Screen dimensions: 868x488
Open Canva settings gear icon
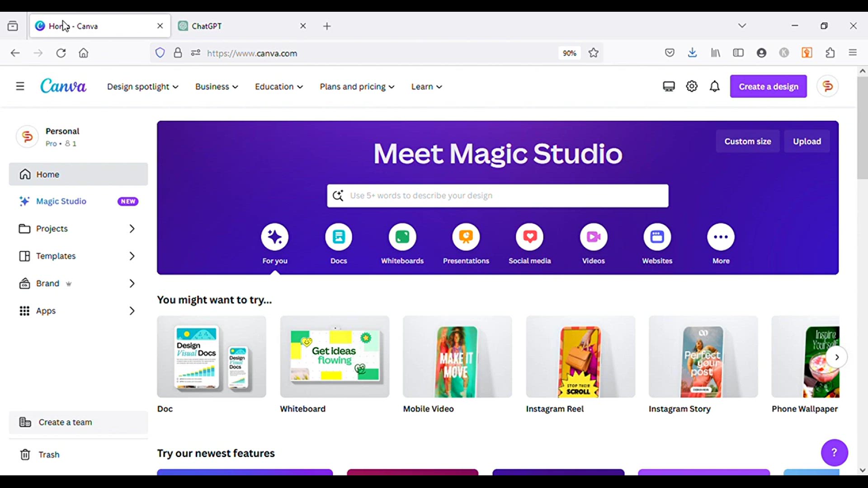click(692, 86)
